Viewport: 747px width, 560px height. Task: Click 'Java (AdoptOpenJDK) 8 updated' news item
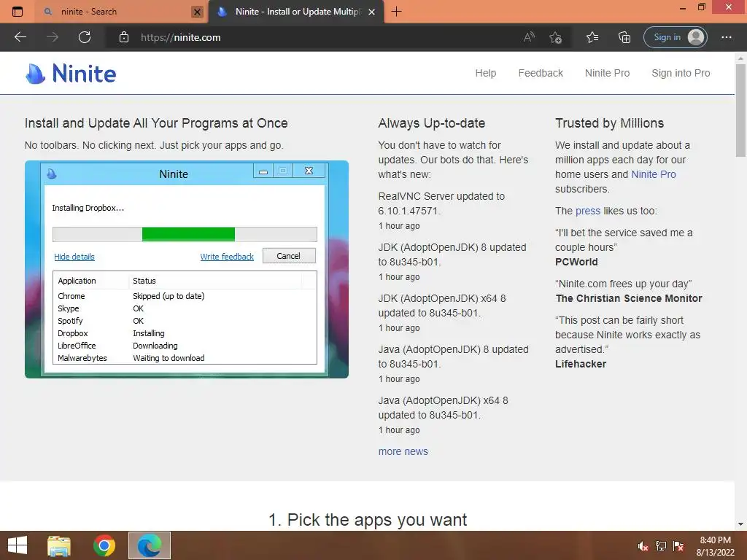[x=454, y=356]
